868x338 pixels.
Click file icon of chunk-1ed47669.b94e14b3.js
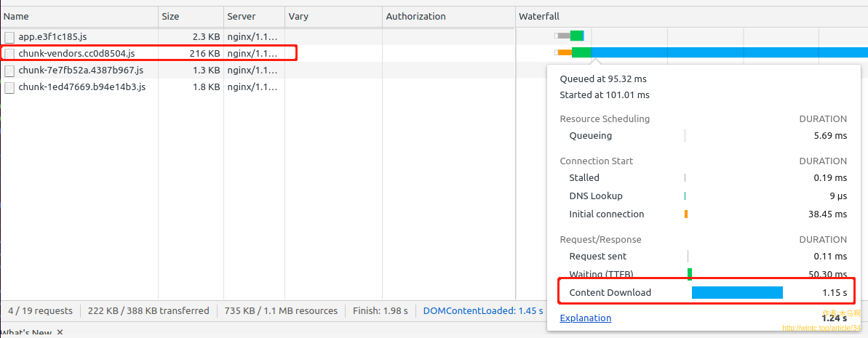coord(9,87)
